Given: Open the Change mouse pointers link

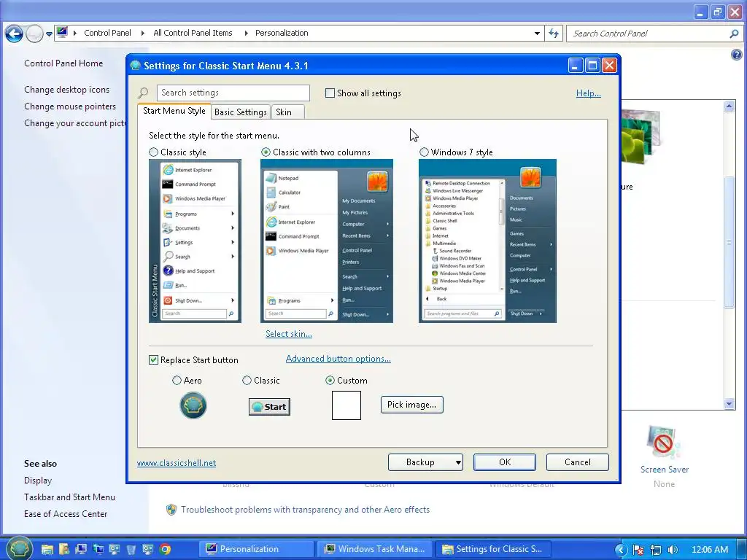Looking at the screenshot, I should tap(70, 106).
